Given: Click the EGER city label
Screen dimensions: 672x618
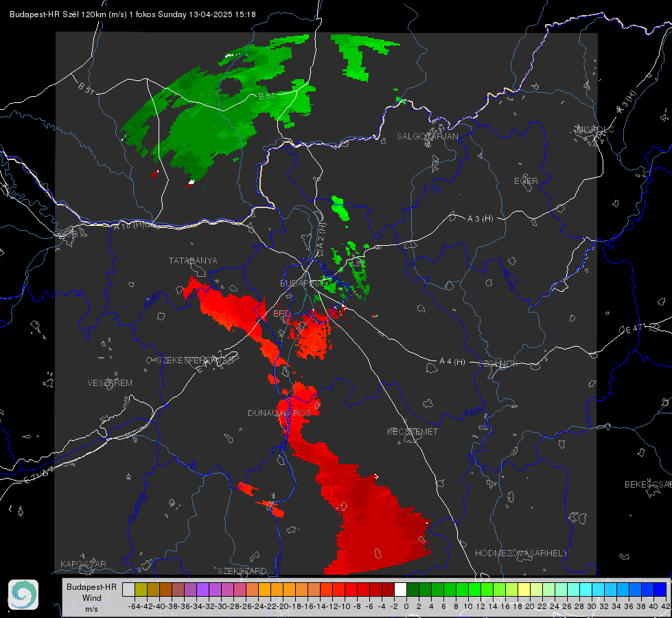Looking at the screenshot, I should tap(526, 181).
